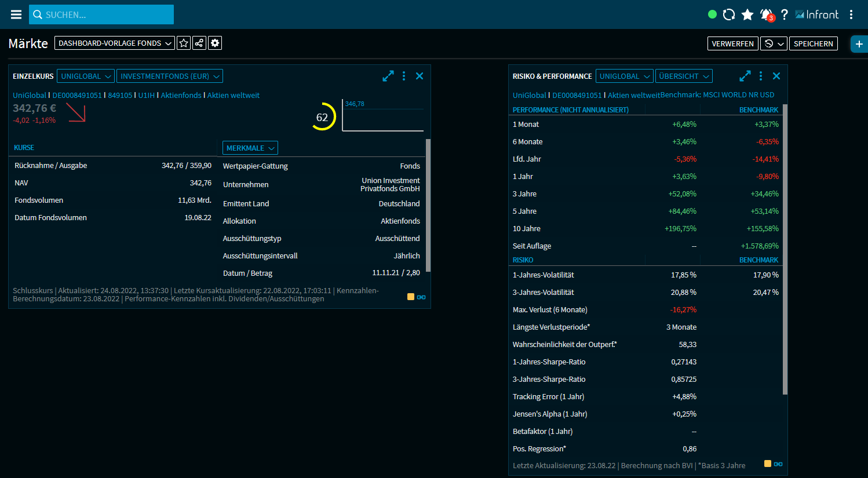
Task: Open notifications bell with badge
Action: (767, 14)
